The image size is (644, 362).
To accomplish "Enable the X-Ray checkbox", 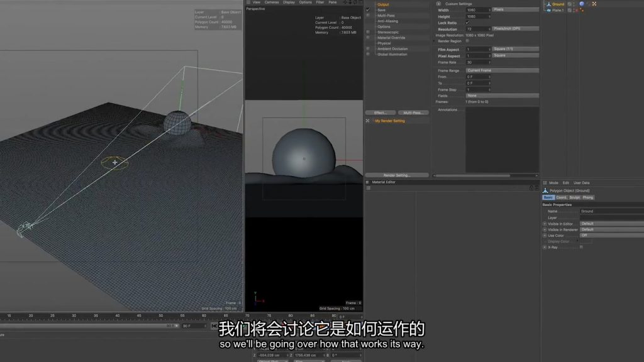I will (581, 247).
